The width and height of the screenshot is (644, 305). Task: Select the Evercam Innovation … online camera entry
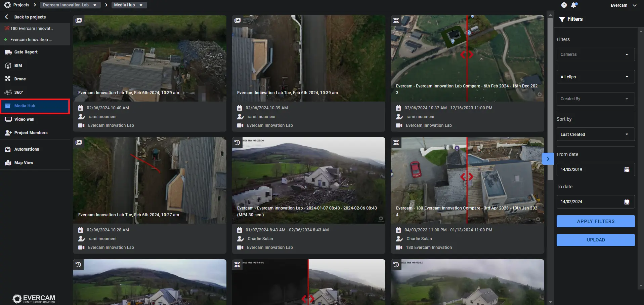pyautogui.click(x=35, y=40)
